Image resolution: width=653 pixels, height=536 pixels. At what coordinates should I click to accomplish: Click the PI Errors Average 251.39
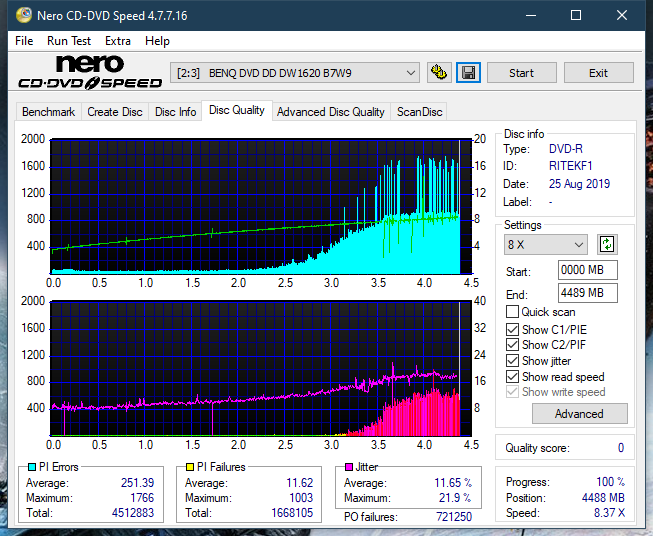(137, 483)
